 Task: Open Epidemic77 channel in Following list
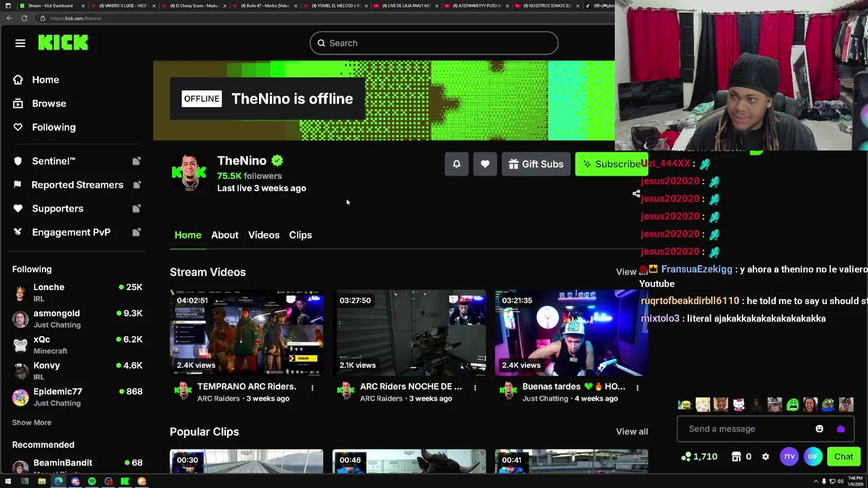coord(77,396)
